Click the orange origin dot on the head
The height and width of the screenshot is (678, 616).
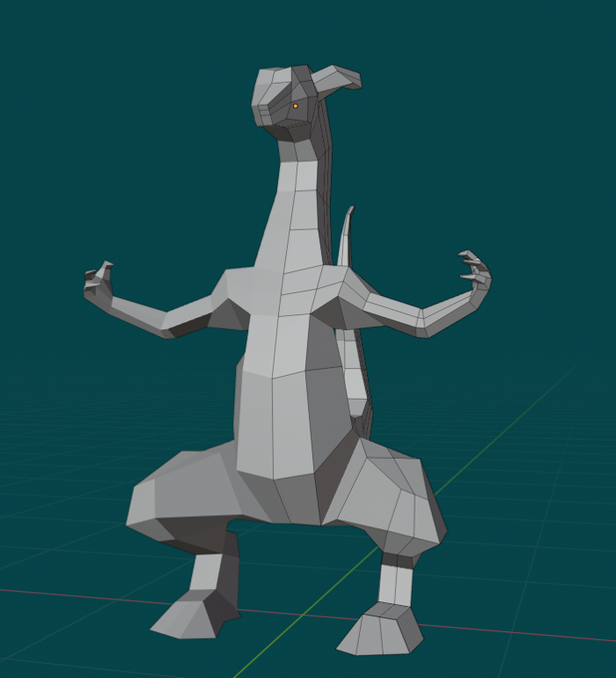pyautogui.click(x=296, y=106)
